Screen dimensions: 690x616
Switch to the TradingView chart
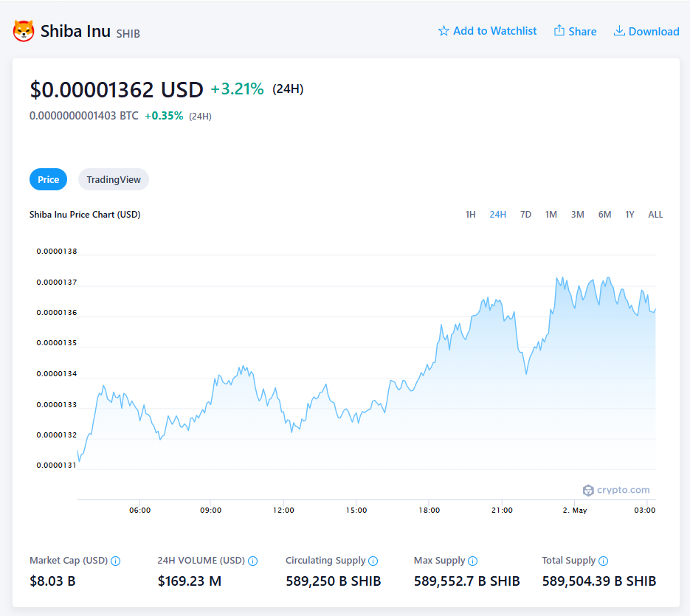coord(114,179)
